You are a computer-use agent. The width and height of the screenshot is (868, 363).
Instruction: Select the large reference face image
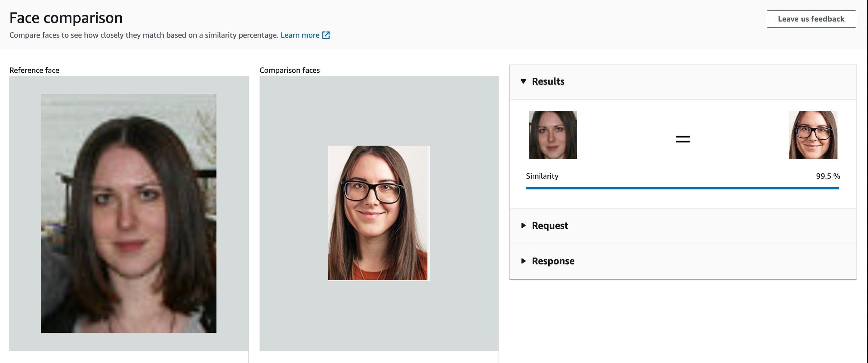129,213
